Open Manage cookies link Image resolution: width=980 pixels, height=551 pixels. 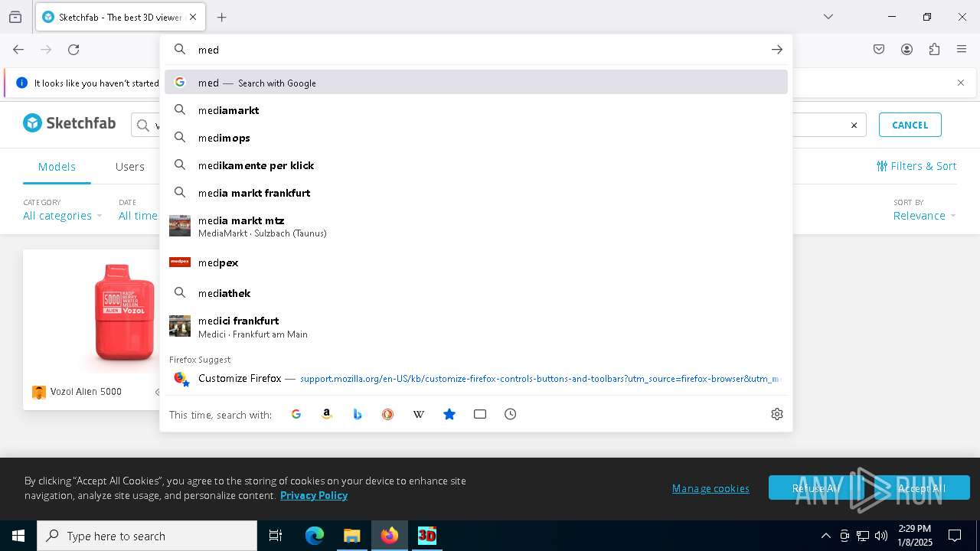[710, 488]
